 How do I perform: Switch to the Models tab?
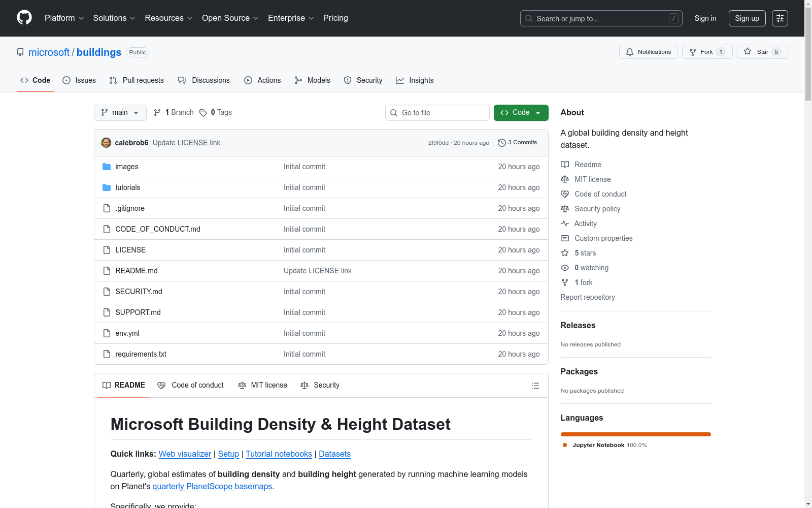[312, 80]
